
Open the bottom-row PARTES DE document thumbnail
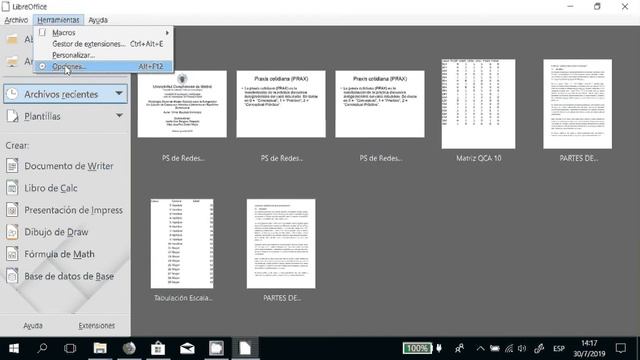(x=281, y=244)
